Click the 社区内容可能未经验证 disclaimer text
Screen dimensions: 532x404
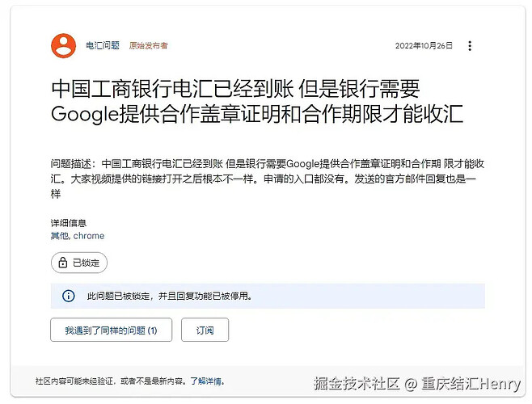pos(112,381)
